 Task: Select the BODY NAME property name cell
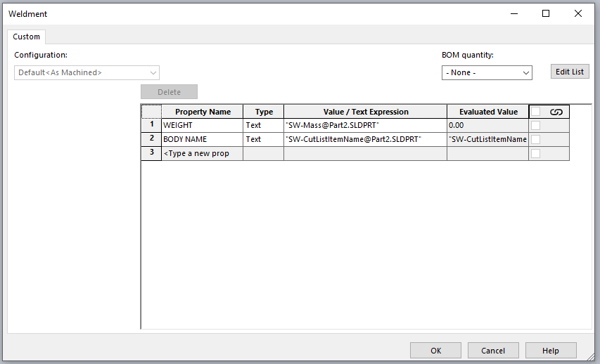point(202,139)
